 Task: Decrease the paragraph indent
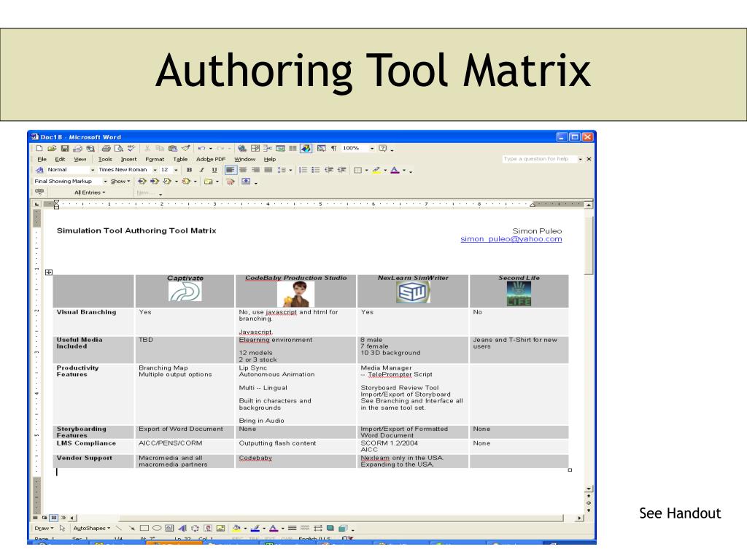tap(329, 170)
